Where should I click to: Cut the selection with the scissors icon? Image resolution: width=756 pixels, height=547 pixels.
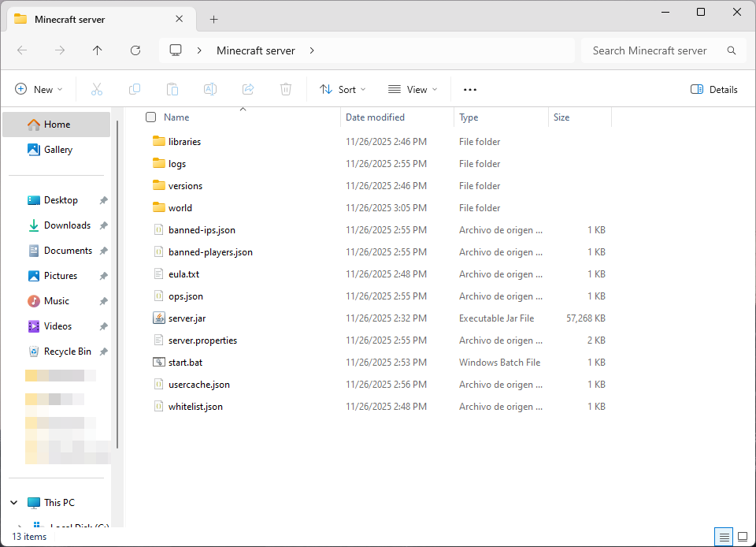tap(96, 89)
